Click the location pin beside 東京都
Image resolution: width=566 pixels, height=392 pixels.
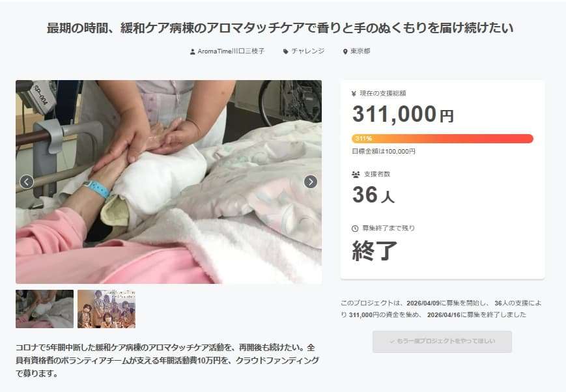pos(345,51)
